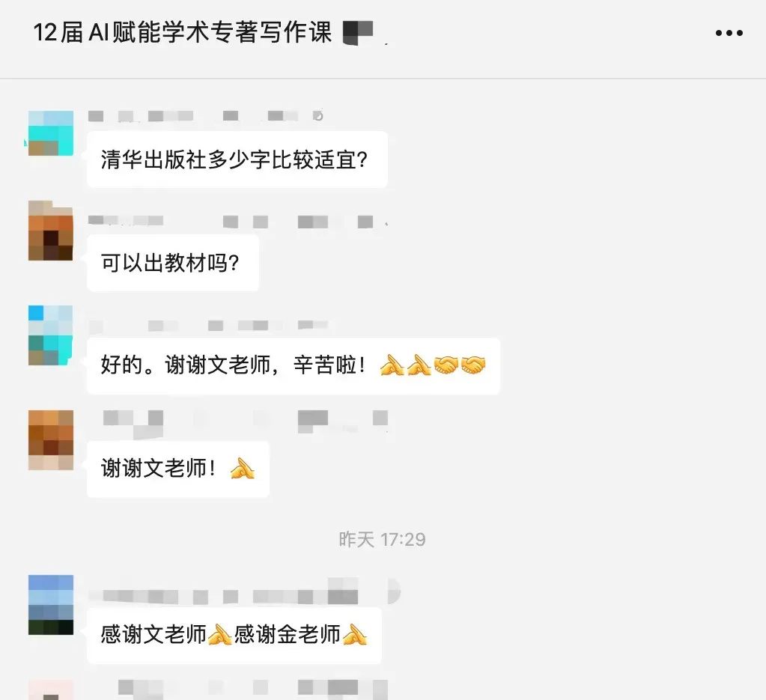Click the folded-hands emoji after 谢谢文老师!
766x700 pixels.
243,469
